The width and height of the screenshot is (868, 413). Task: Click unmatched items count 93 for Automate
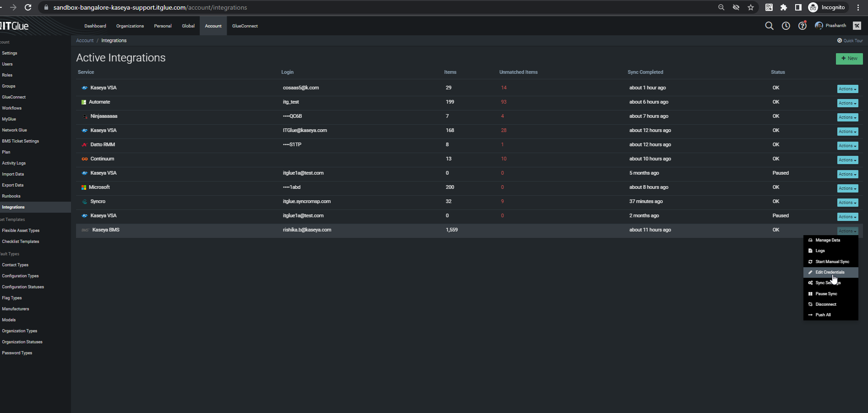(x=504, y=102)
